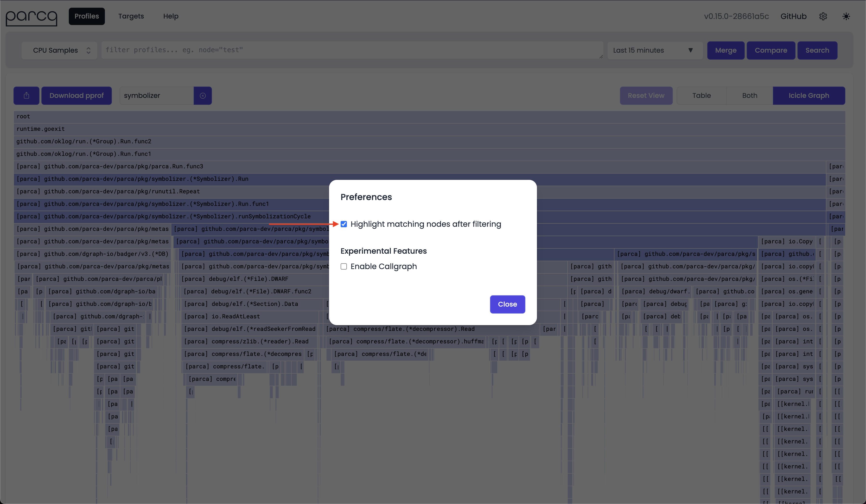Clear the symbolizer search with the circle-x icon
The image size is (866, 504).
tap(203, 95)
